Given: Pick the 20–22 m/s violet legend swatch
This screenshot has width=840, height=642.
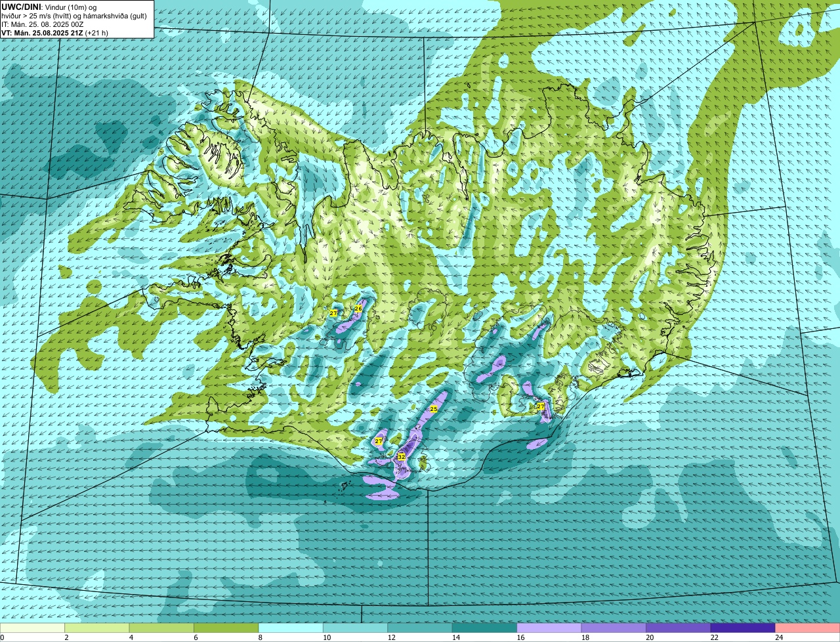Looking at the screenshot, I should [679, 628].
